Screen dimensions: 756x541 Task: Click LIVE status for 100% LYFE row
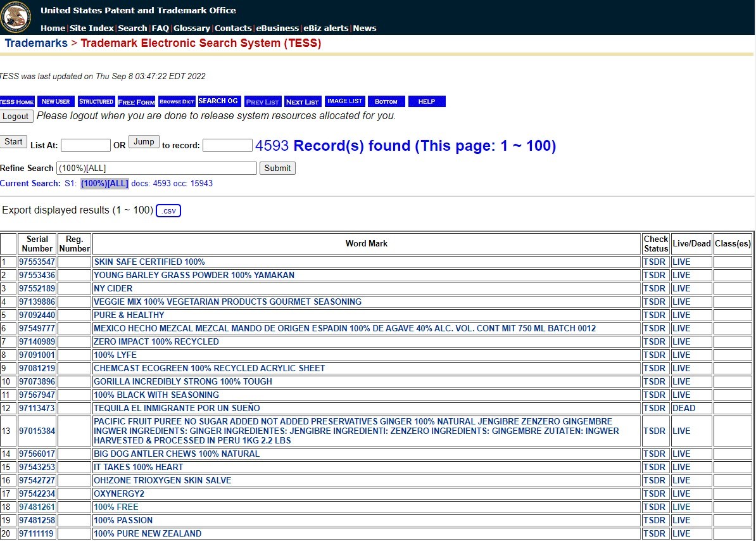click(681, 355)
